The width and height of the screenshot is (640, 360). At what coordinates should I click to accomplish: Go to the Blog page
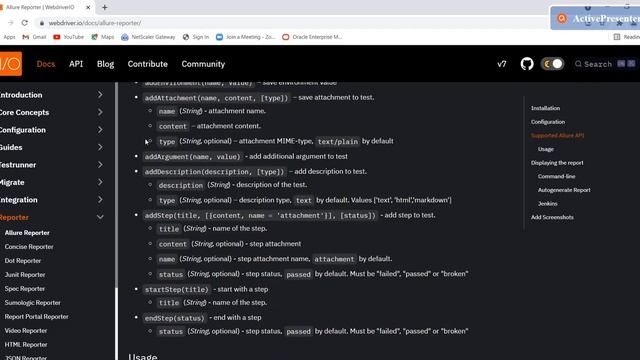(105, 64)
